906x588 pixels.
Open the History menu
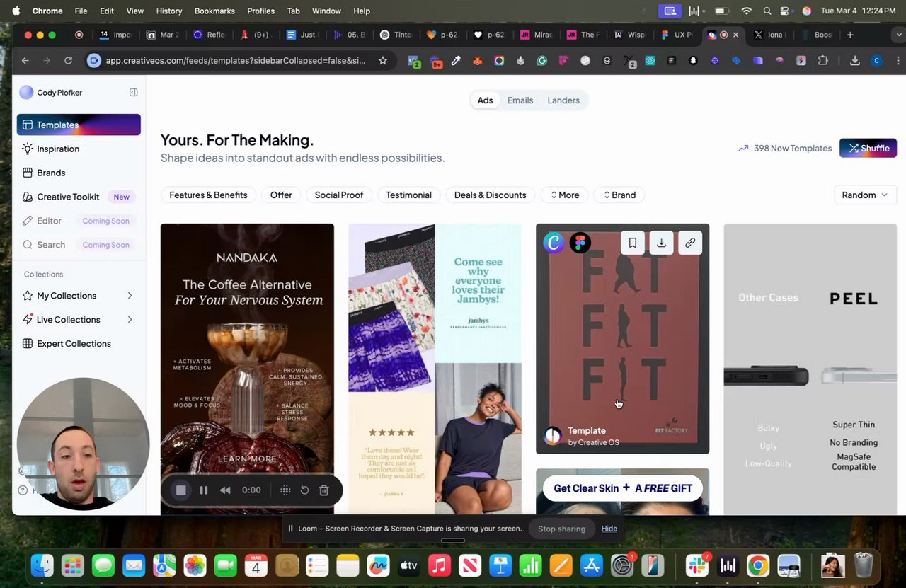click(x=168, y=11)
